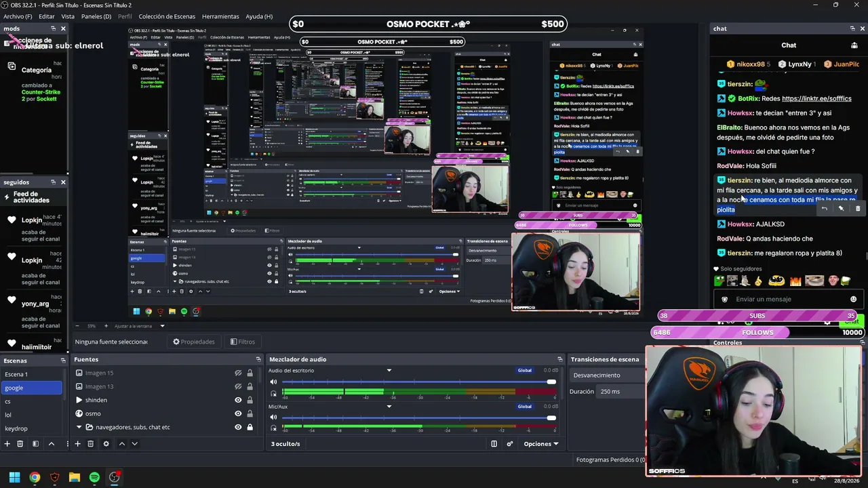
Task: Open the Vista menu
Action: 68,16
